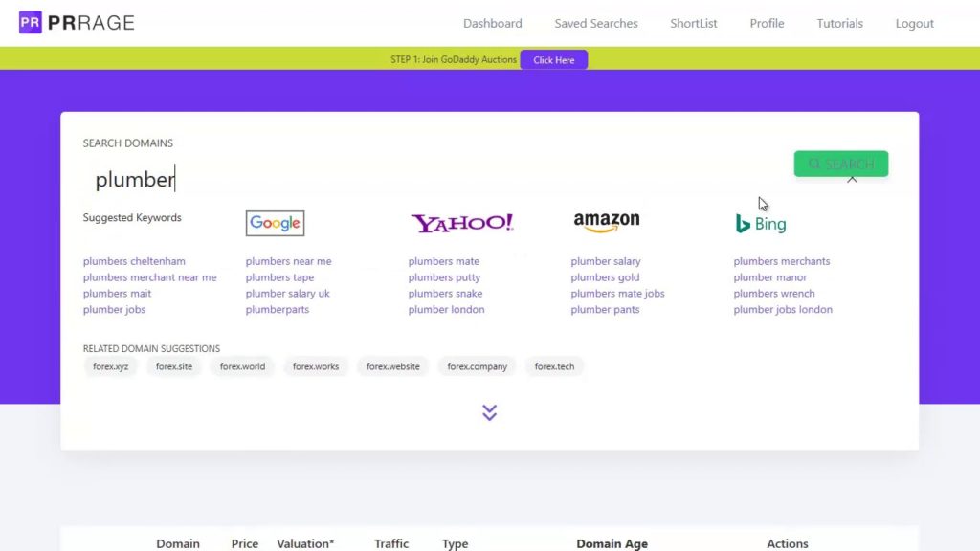Choose the 'plumber jobs london' suggestion

(783, 310)
